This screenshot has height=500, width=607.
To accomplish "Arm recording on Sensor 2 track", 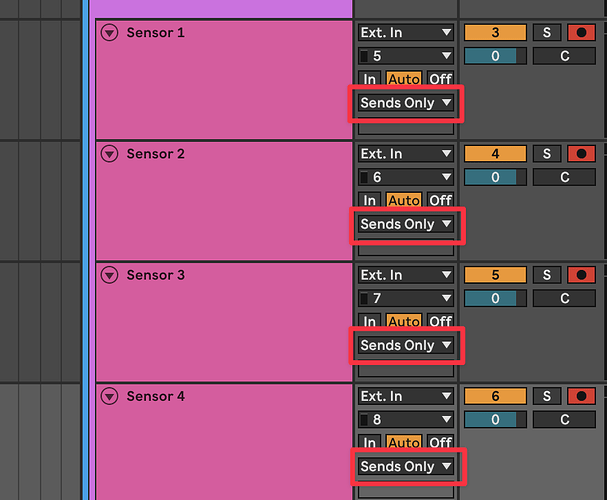I will click(x=581, y=154).
